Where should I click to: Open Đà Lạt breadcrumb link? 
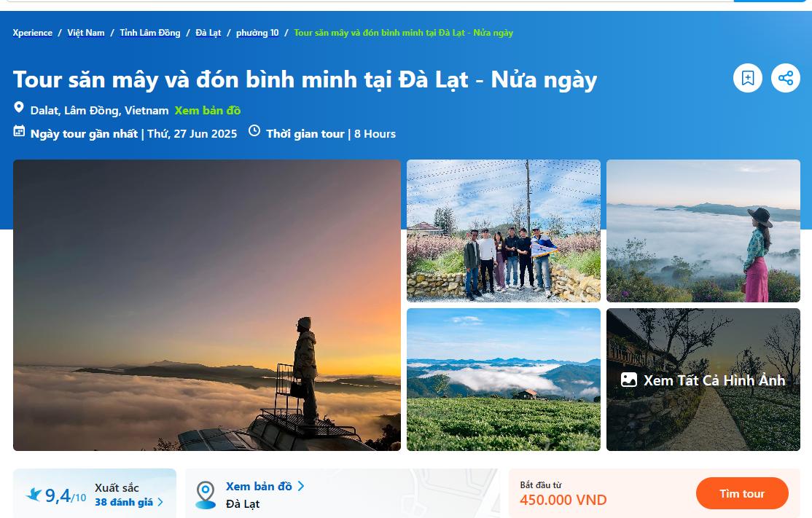pos(208,33)
